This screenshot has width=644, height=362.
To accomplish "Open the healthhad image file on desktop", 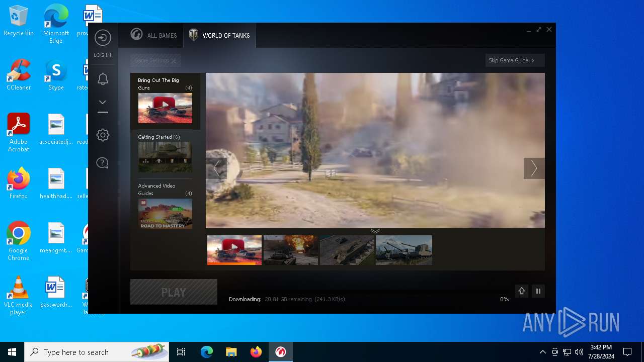I will pyautogui.click(x=56, y=184).
